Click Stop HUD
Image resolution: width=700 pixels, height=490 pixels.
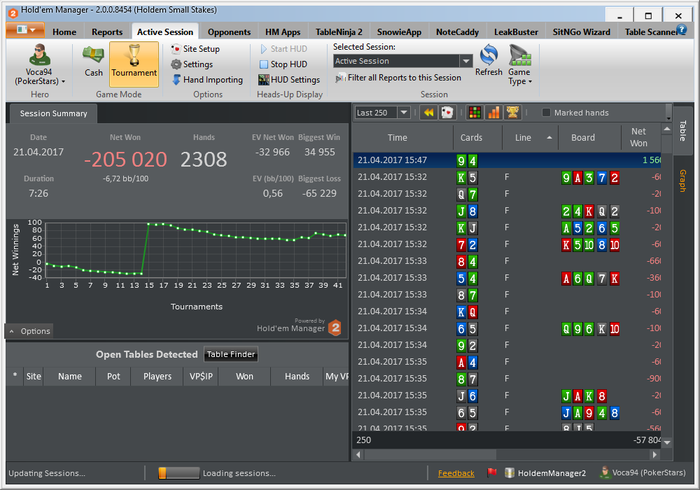click(283, 64)
